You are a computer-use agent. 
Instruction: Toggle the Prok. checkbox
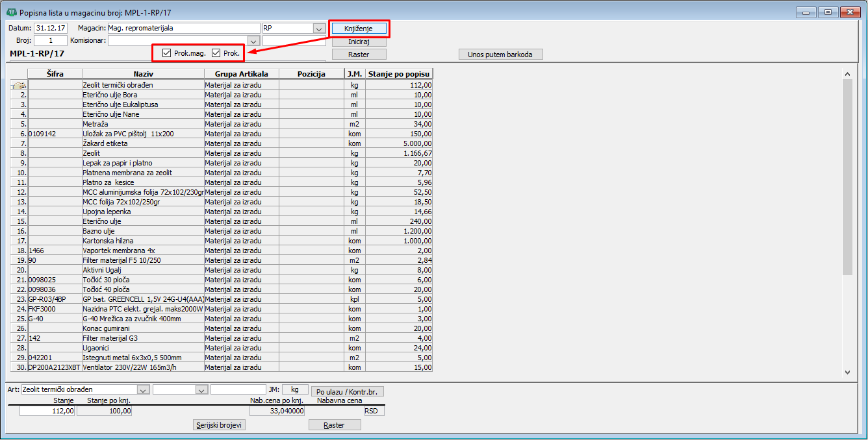coord(216,53)
